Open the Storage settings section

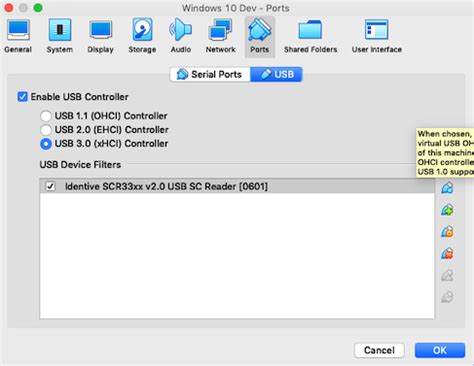pyautogui.click(x=142, y=36)
